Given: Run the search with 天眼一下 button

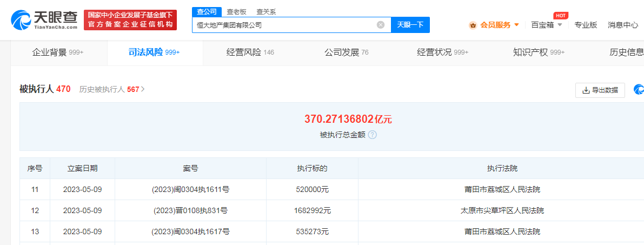Looking at the screenshot, I should point(410,25).
